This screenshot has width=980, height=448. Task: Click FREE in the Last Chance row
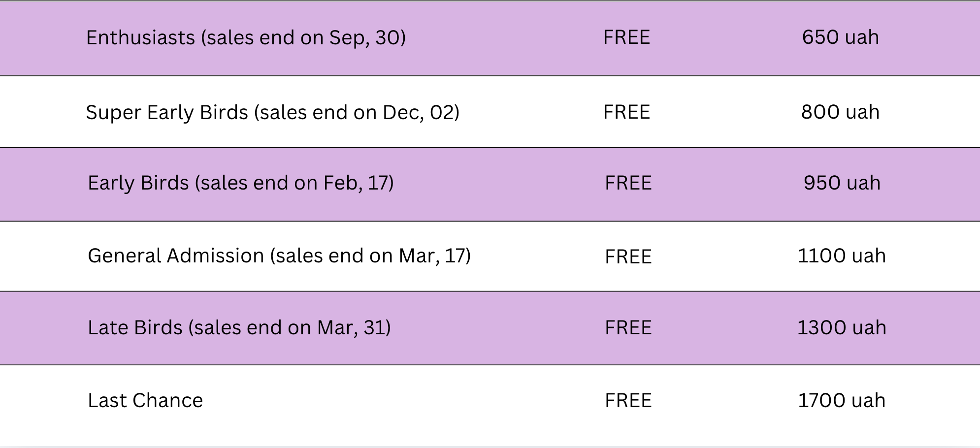coord(628,401)
